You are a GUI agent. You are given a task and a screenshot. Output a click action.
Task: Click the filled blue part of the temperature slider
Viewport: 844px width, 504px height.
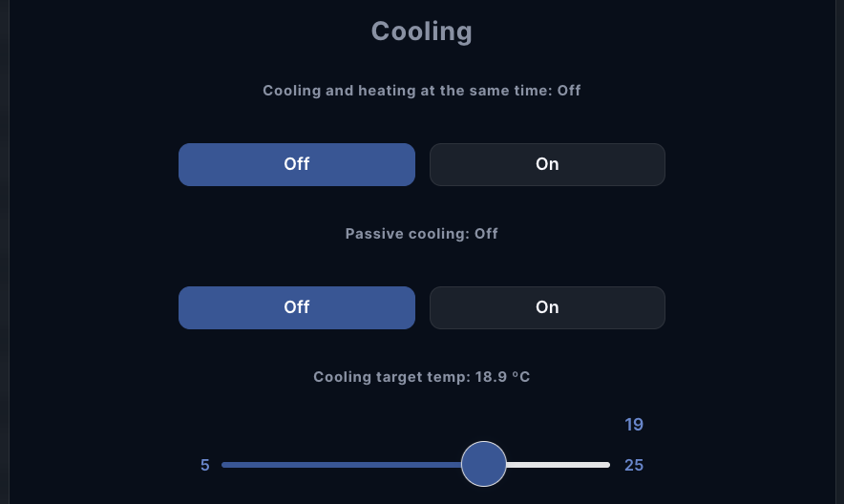tap(342, 465)
